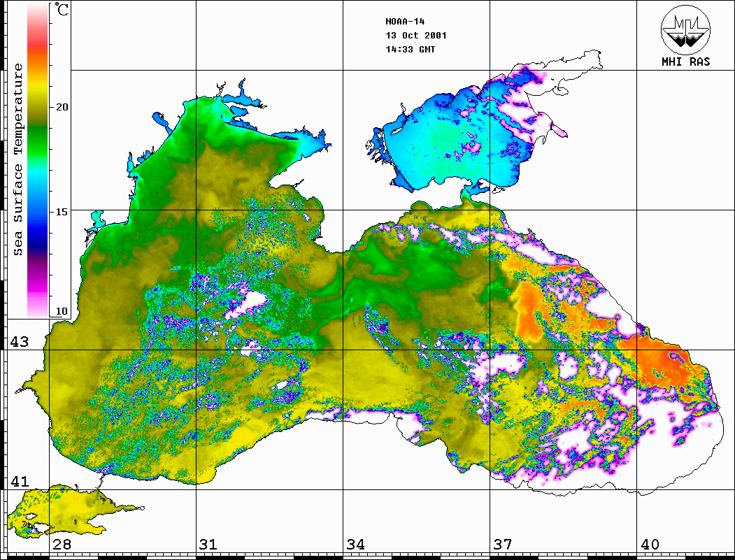Select the "NOAA-14" satellite label
The image size is (735, 560).
(x=405, y=22)
